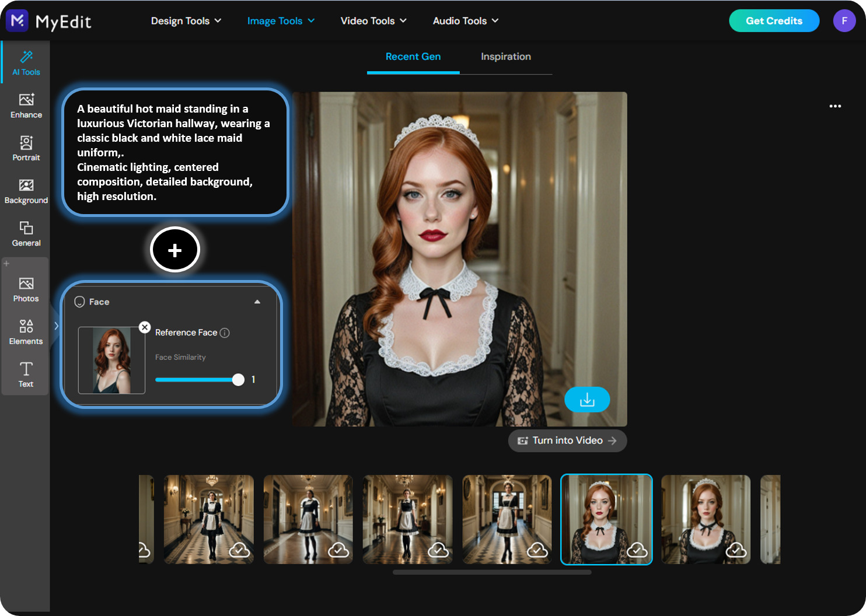Select the Elements sidebar icon
Viewport: 866px width, 616px height.
[x=26, y=331]
